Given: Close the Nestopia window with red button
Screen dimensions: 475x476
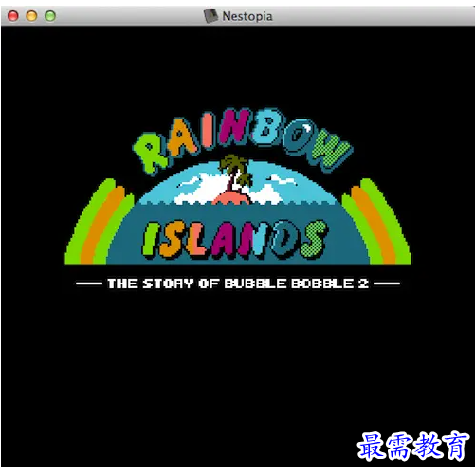Looking at the screenshot, I should [13, 16].
